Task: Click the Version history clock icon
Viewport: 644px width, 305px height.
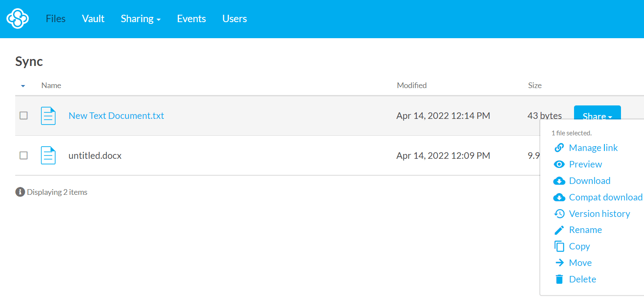Action: click(559, 214)
